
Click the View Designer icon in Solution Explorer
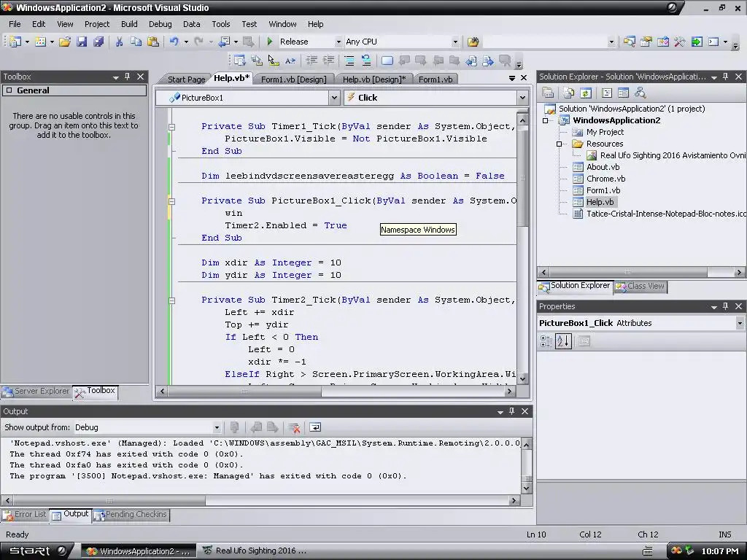point(623,93)
